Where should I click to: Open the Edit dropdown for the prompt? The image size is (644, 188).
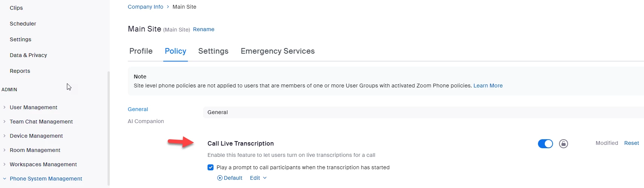(258, 178)
